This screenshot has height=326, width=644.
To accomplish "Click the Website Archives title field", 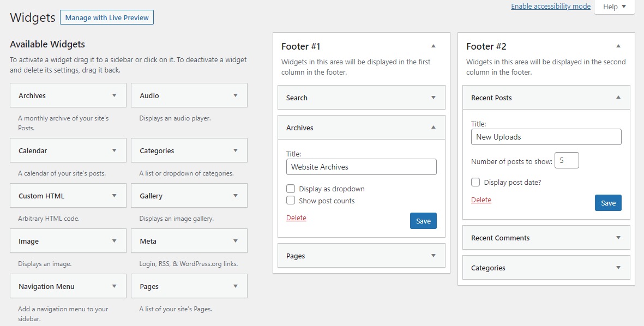I will click(361, 166).
